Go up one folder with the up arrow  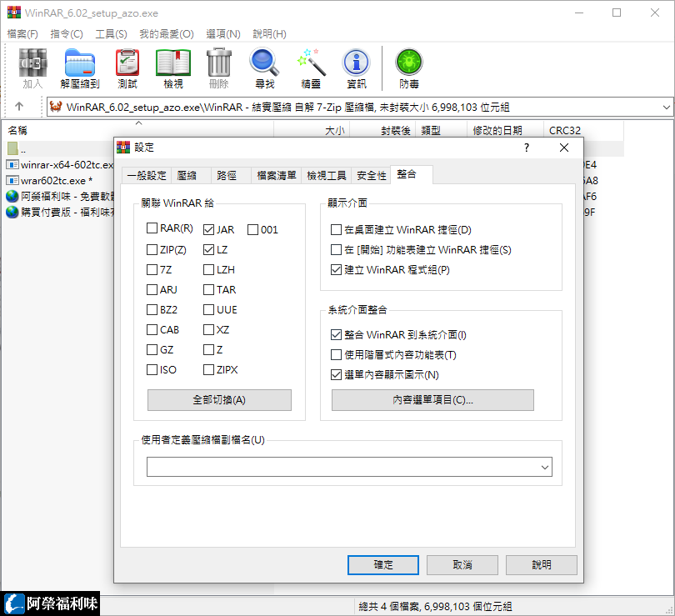click(19, 107)
